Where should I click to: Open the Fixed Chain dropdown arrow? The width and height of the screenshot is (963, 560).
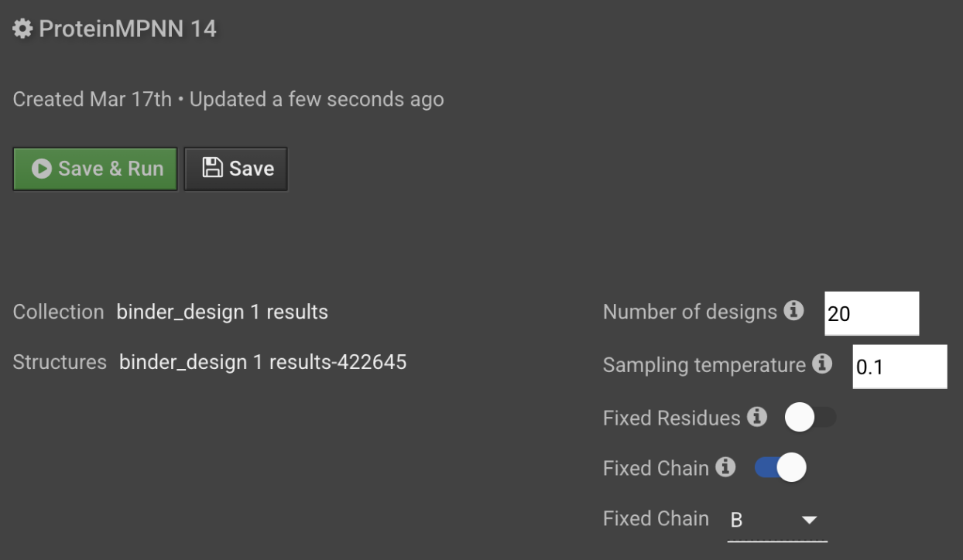click(x=809, y=520)
